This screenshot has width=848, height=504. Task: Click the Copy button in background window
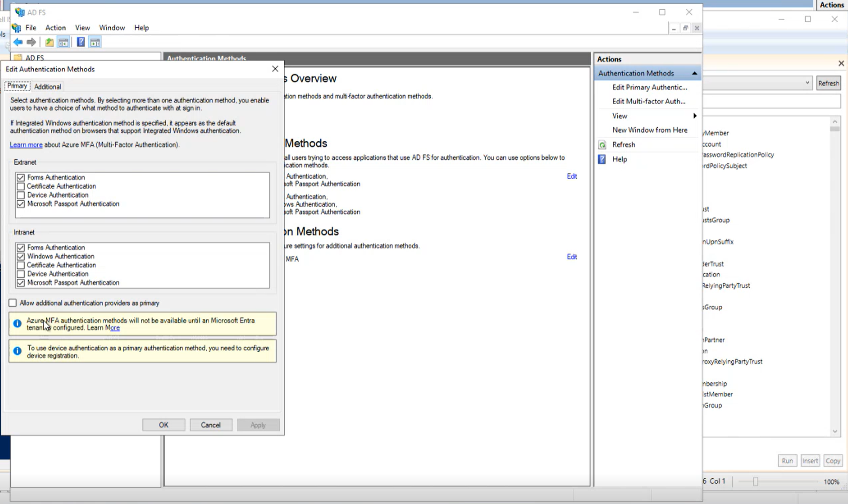pyautogui.click(x=833, y=461)
